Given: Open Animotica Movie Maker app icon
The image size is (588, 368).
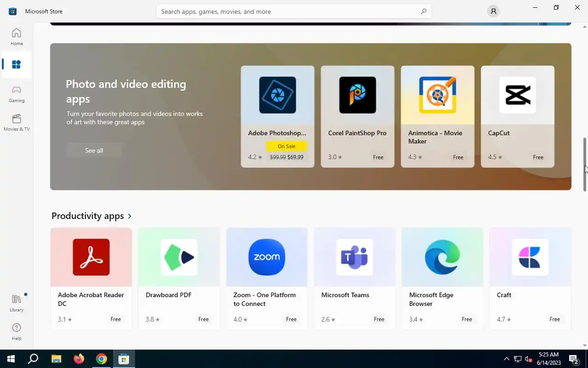Looking at the screenshot, I should point(437,95).
